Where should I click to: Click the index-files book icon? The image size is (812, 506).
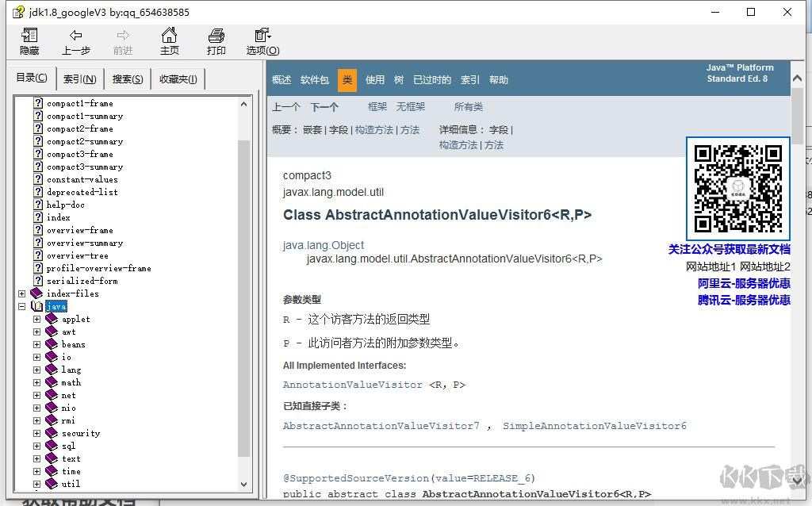point(36,293)
